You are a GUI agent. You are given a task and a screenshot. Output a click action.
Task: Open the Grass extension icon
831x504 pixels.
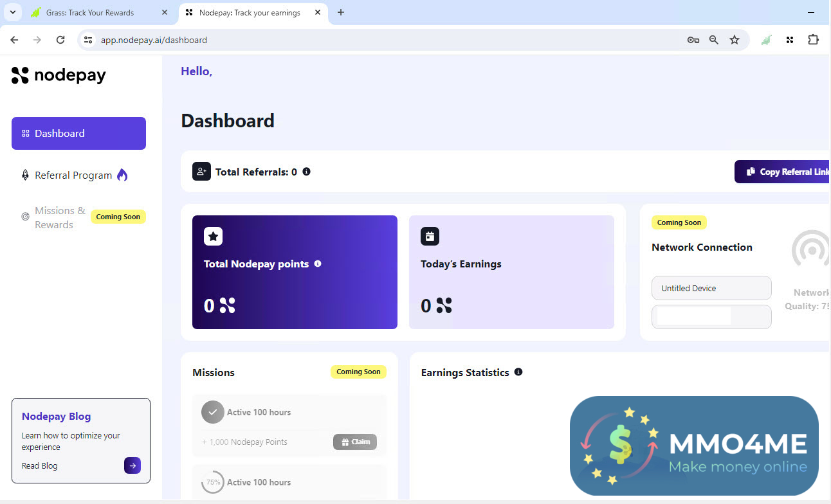(x=766, y=40)
